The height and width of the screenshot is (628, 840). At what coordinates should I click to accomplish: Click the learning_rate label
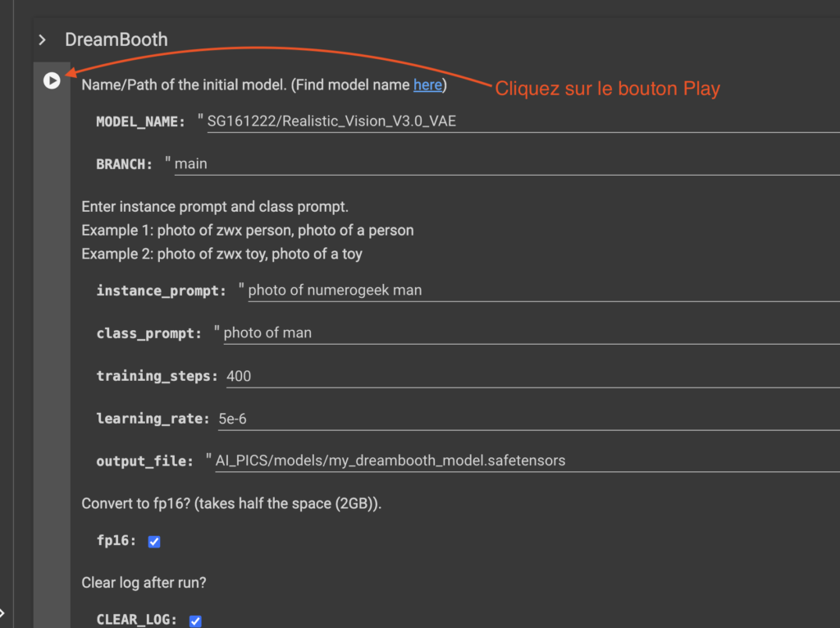153,419
